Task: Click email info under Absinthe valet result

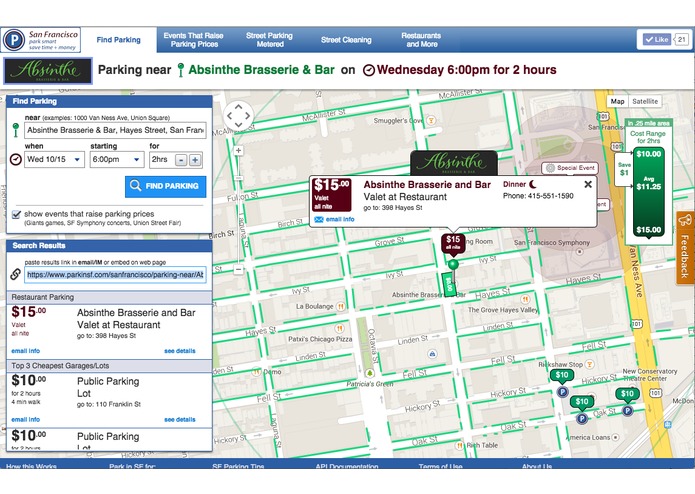Action: [26, 351]
